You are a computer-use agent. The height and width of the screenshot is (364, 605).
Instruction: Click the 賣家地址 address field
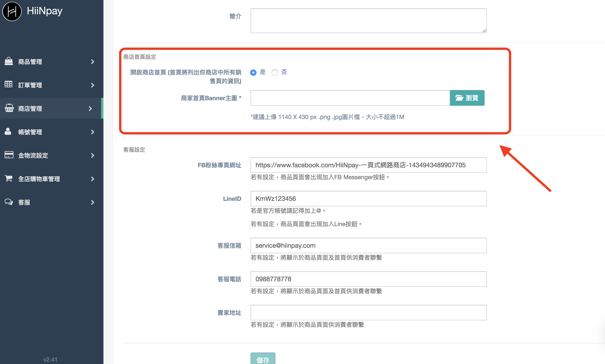[368, 313]
